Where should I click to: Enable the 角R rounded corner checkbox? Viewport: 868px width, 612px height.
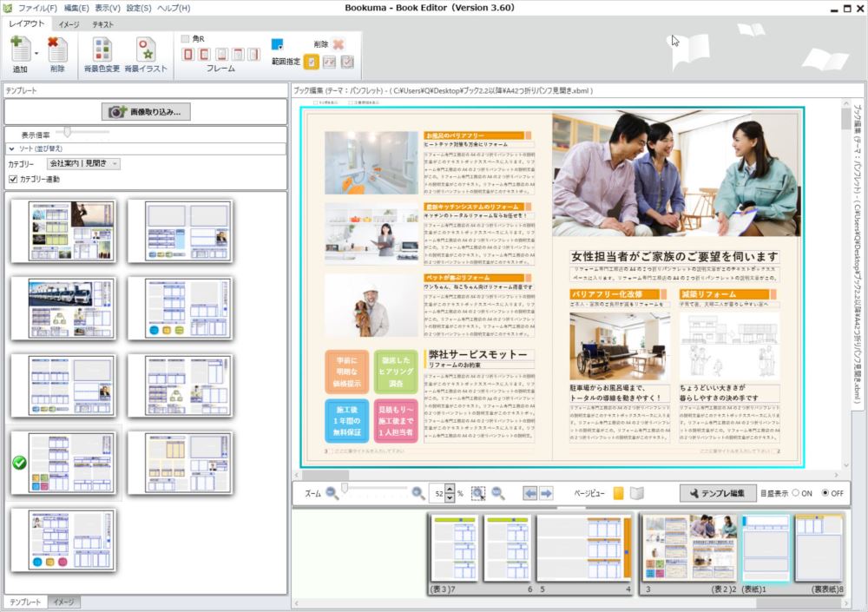tap(186, 39)
